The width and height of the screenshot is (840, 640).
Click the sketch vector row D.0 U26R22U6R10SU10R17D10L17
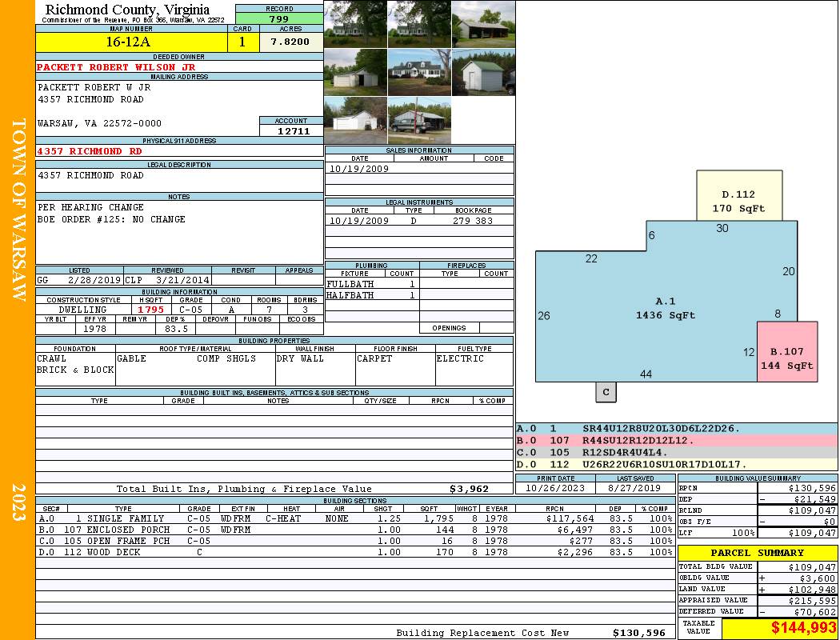(x=677, y=464)
